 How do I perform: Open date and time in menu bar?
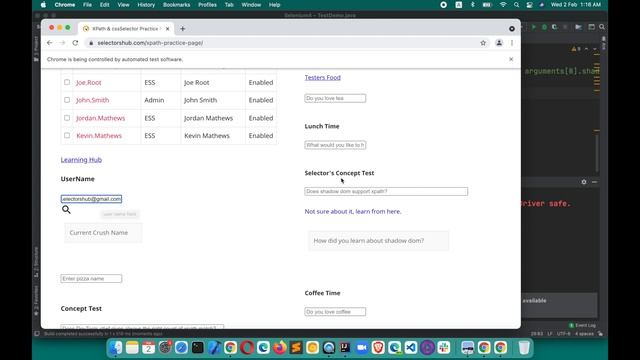click(x=576, y=5)
